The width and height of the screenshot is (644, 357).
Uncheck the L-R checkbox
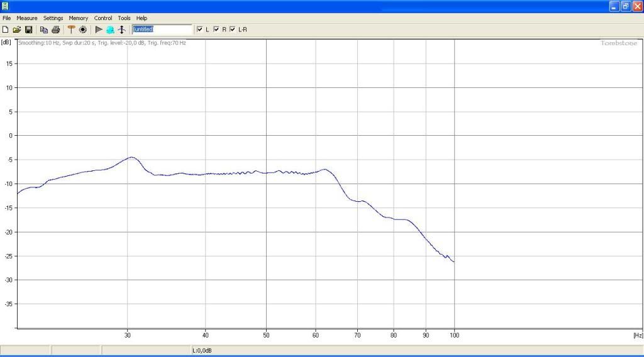[233, 30]
